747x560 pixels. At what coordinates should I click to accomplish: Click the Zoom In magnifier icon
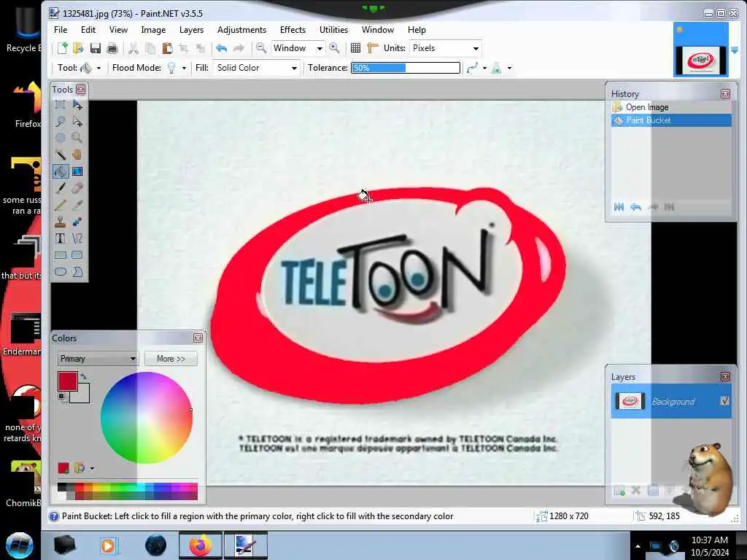tap(334, 47)
